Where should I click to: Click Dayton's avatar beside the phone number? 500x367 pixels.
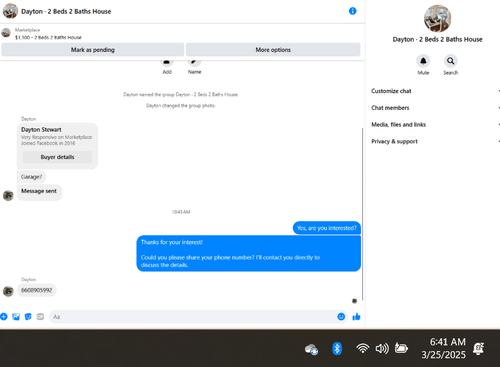(x=8, y=291)
